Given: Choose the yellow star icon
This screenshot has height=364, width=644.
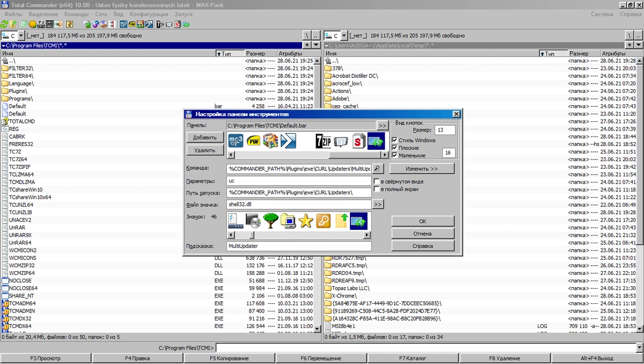Looking at the screenshot, I should click(306, 221).
